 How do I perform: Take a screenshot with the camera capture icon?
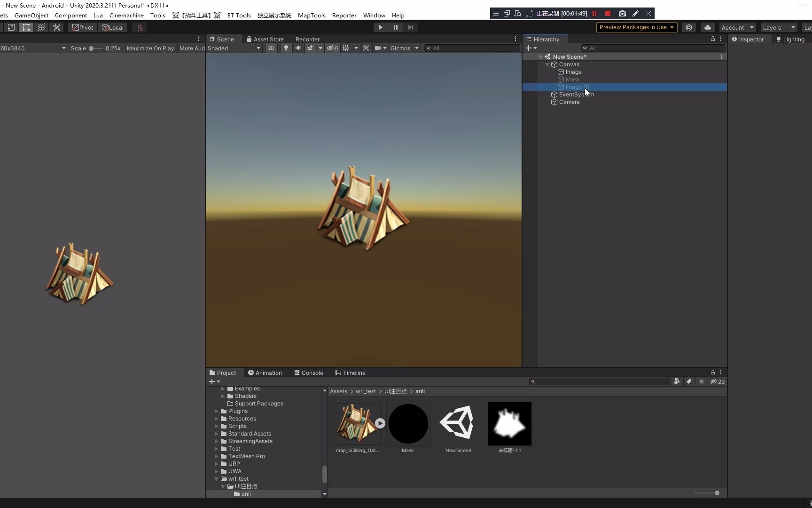coord(623,14)
